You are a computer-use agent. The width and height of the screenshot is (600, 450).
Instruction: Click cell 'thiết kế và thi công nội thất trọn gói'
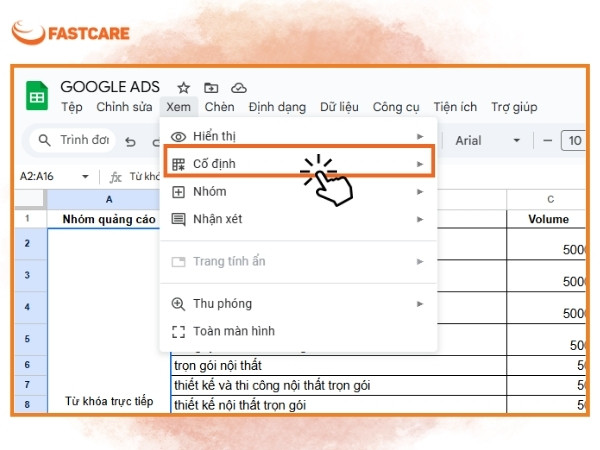pos(338,385)
